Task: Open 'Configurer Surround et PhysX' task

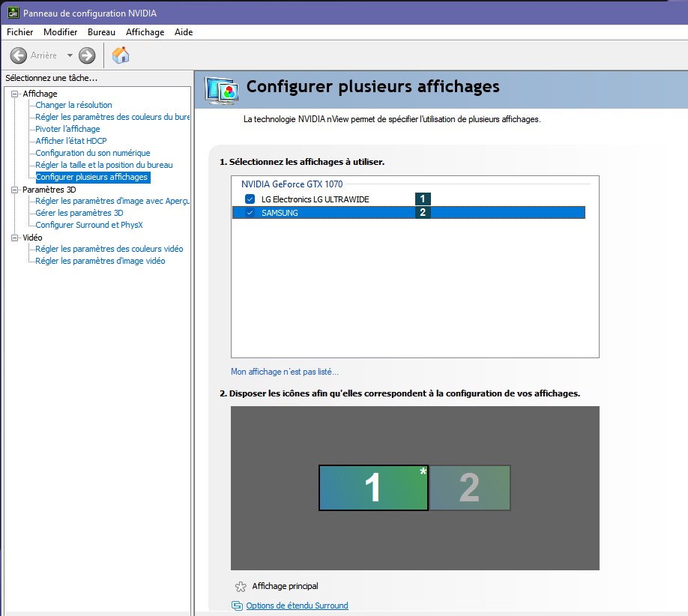Action: [x=89, y=225]
